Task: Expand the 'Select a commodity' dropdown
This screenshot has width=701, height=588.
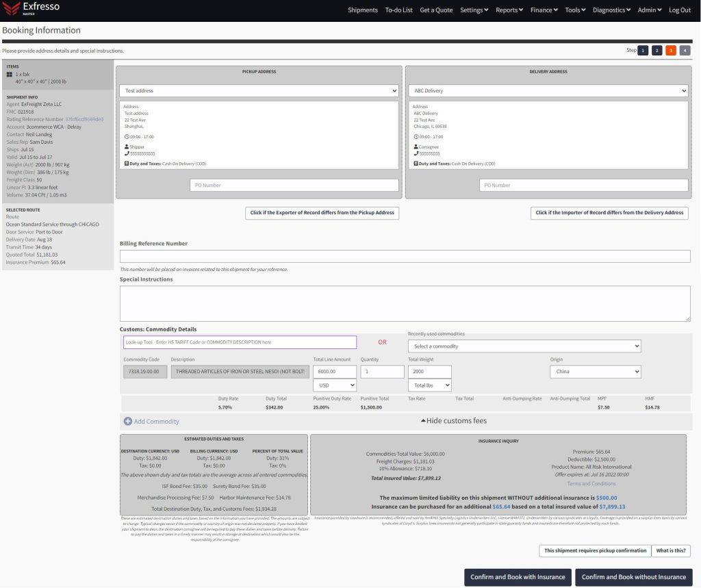Action: pos(524,346)
